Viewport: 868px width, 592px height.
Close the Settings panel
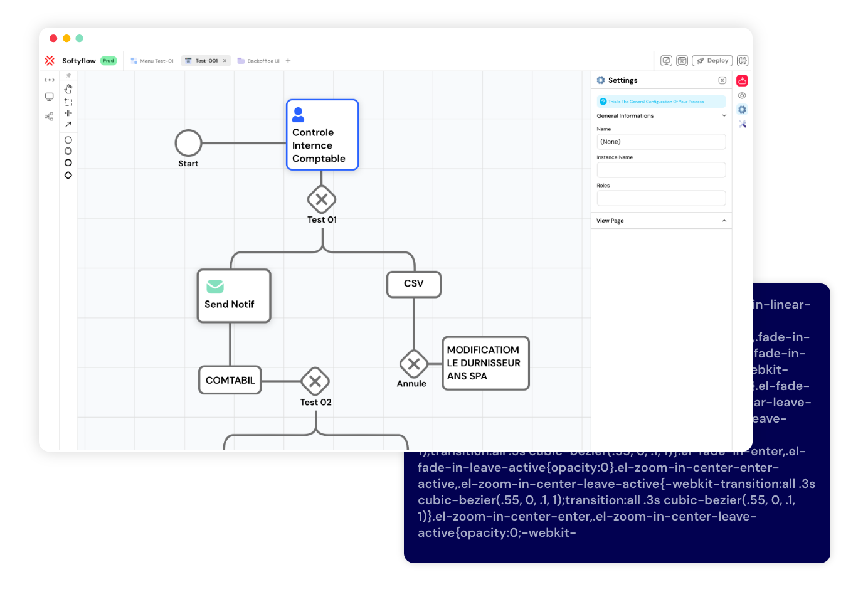[722, 80]
